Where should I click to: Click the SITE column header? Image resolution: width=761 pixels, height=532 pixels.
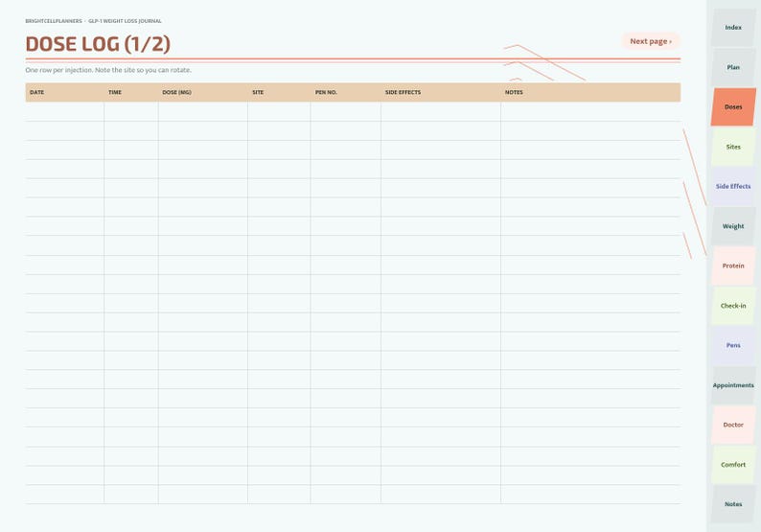click(279, 92)
